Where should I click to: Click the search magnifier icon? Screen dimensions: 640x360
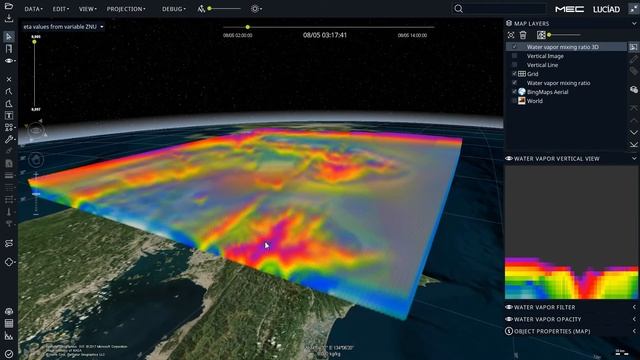[458, 9]
